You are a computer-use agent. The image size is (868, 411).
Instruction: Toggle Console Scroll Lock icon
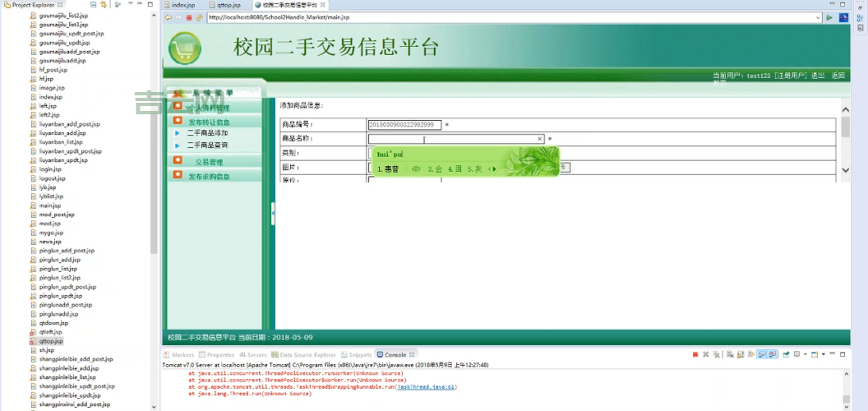point(741,354)
